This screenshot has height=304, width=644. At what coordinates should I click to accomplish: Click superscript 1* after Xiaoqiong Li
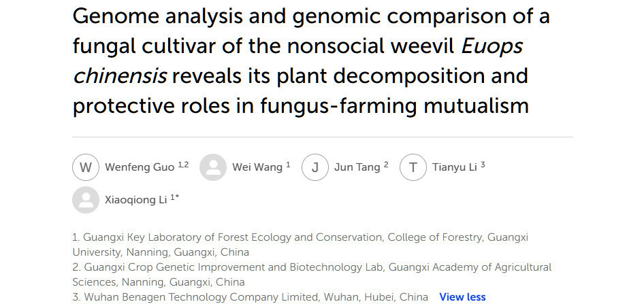point(175,197)
